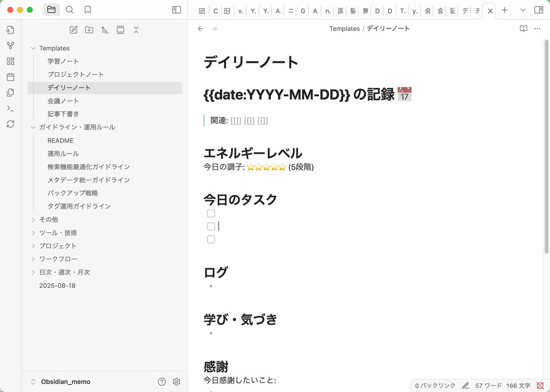This screenshot has width=550, height=392.
Task: Check the first task checkbox
Action: [x=211, y=213]
